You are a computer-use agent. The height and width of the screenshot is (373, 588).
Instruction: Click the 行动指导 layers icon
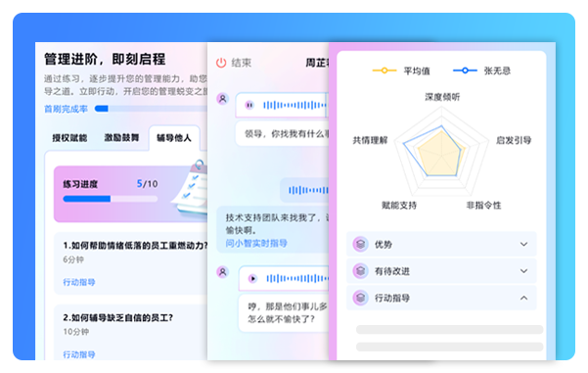(360, 298)
